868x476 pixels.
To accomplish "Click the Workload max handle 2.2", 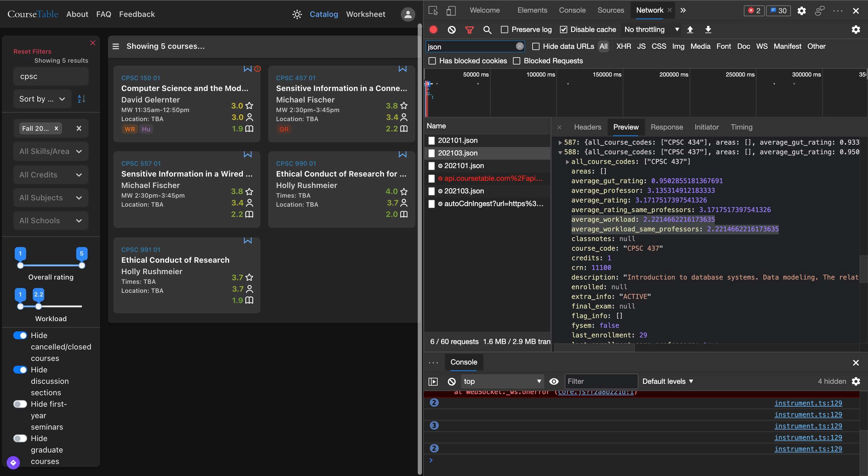I will tap(38, 307).
